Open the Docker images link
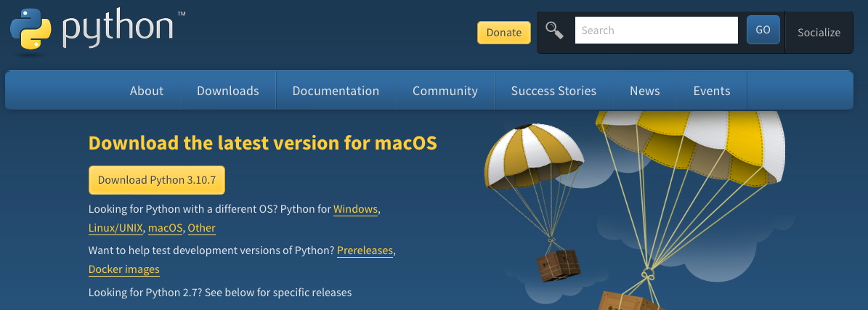The image size is (868, 310). (124, 269)
